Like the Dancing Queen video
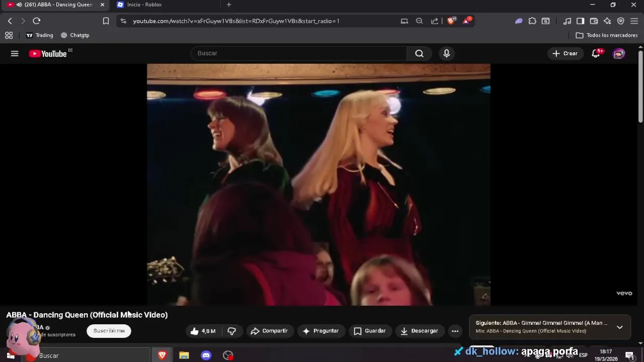 click(203, 331)
